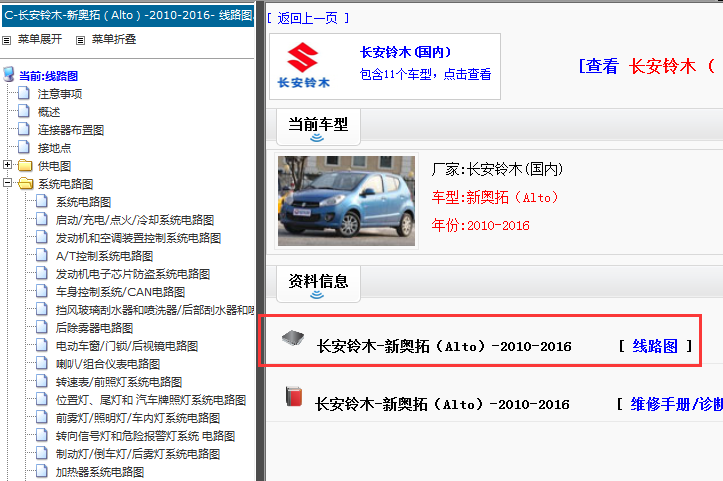
Task: Click the page icon beside 电动车窗/门锁/后视镜电路图
Action: [42, 345]
